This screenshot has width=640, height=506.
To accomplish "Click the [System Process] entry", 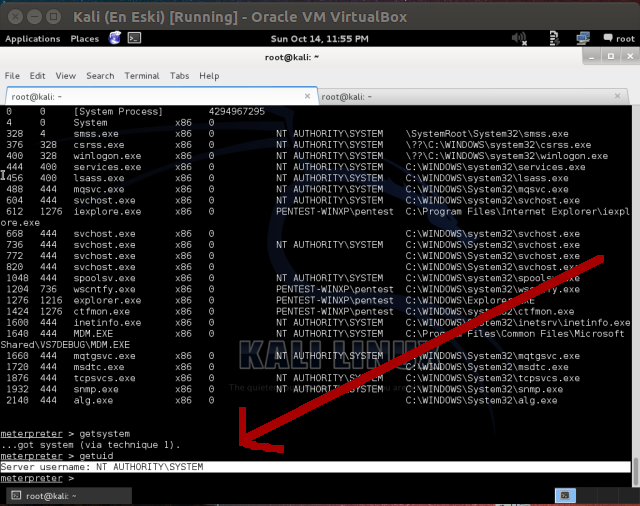I will [x=118, y=112].
